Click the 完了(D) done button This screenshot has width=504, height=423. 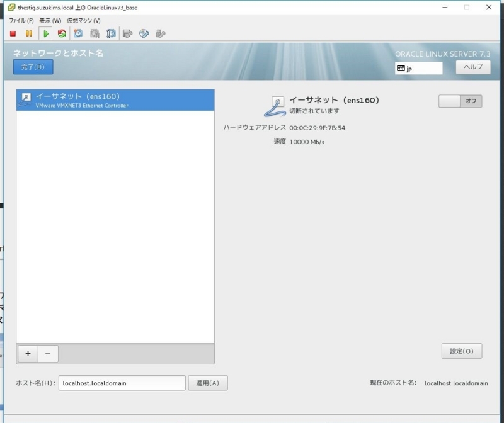tap(33, 67)
